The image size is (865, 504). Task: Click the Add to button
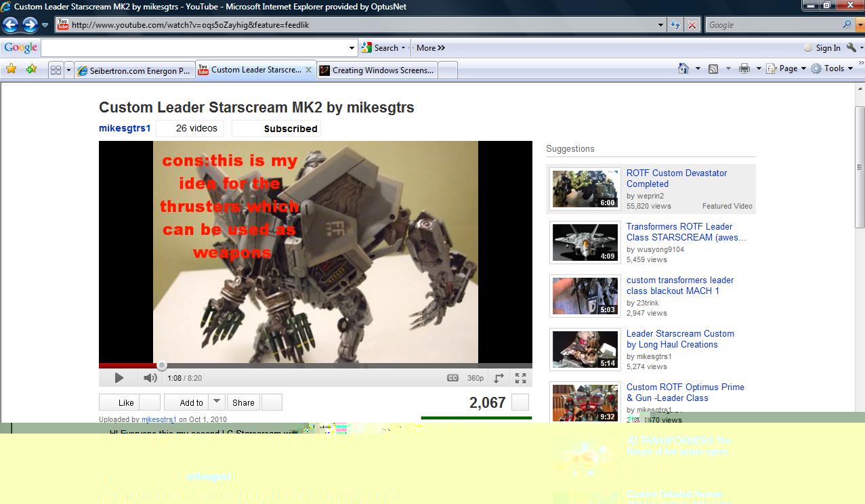[186, 402]
